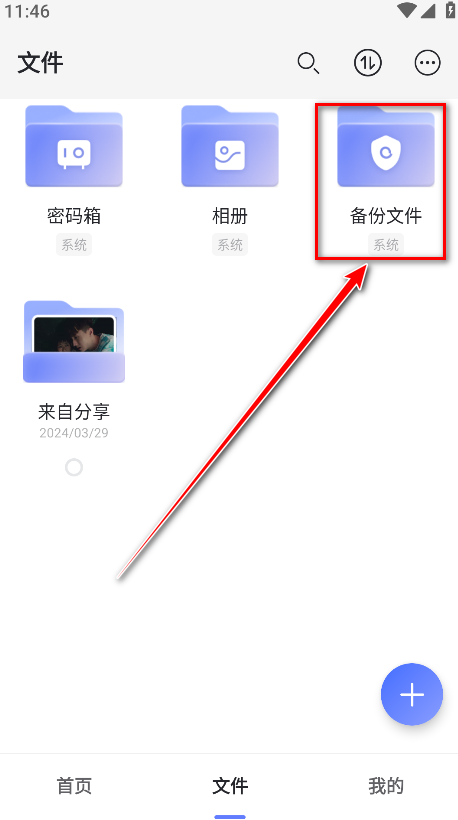Tap the 系统 tag under 密码箱
The height and width of the screenshot is (820, 458).
pos(74,245)
